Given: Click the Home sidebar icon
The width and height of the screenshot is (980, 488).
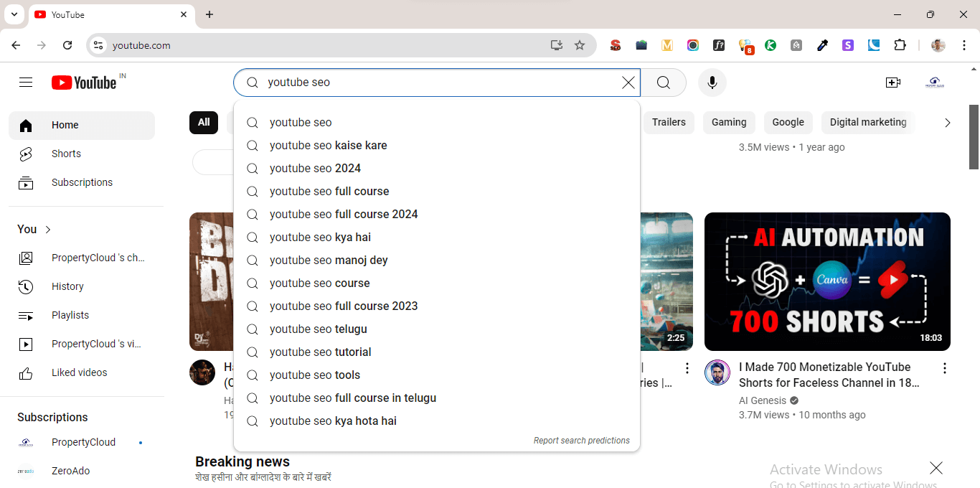Looking at the screenshot, I should coord(26,125).
